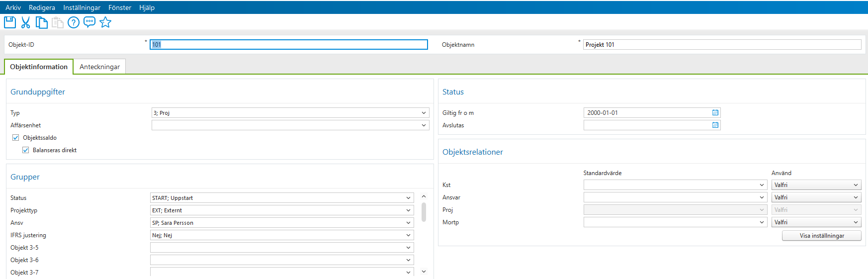Open calendar picker for Avslutas date
This screenshot has width=868, height=279.
click(715, 125)
